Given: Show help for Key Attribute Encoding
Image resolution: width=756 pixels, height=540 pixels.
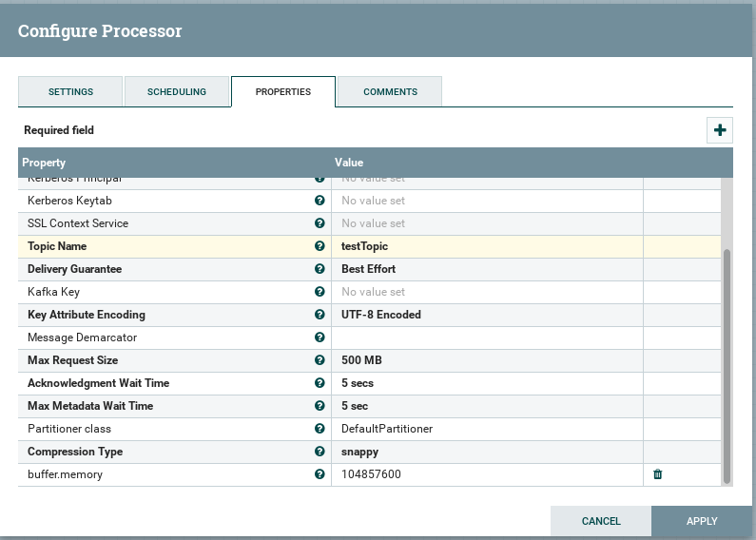Looking at the screenshot, I should pos(320,315).
